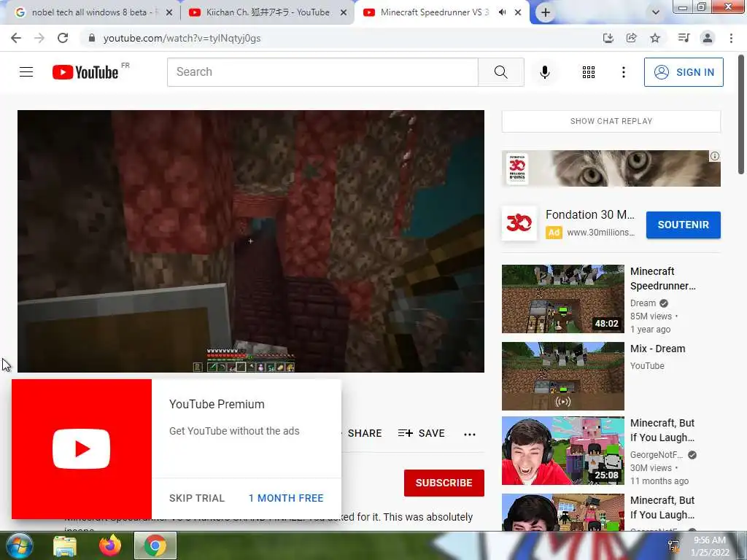Open the cat banner advertisement
The height and width of the screenshot is (560, 747).
(x=611, y=168)
